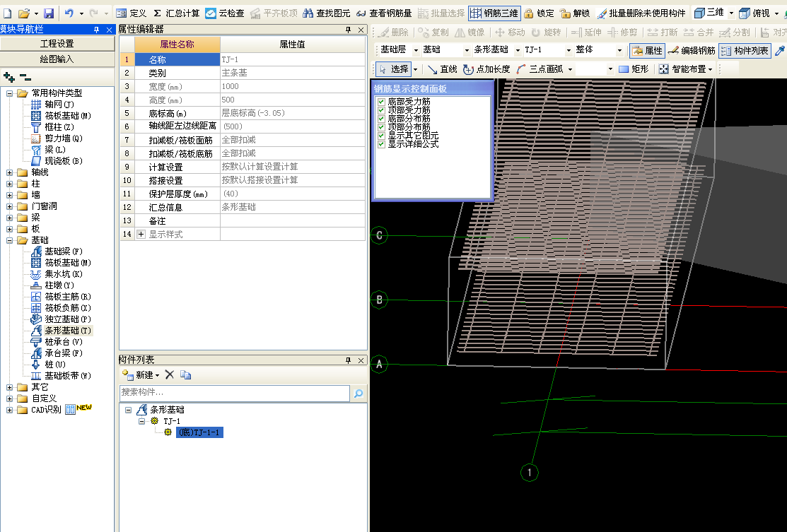
Task: Copy component in 构件列表 toolbar
Action: (186, 375)
